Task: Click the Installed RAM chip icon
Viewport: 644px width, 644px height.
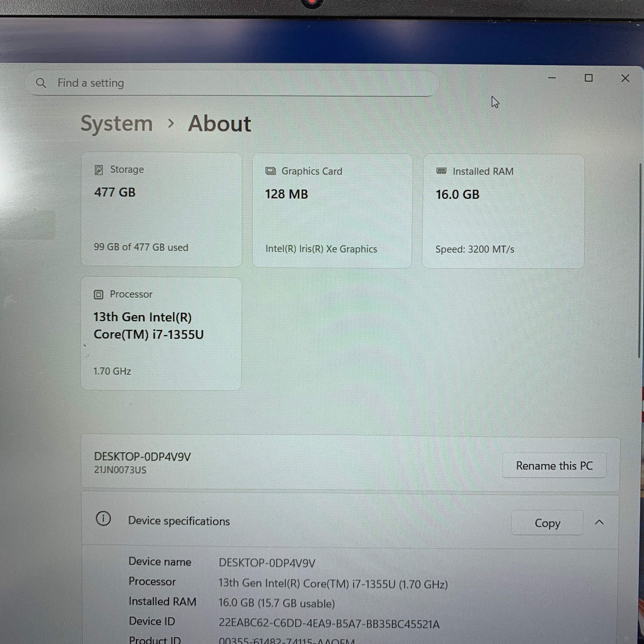Action: (442, 171)
